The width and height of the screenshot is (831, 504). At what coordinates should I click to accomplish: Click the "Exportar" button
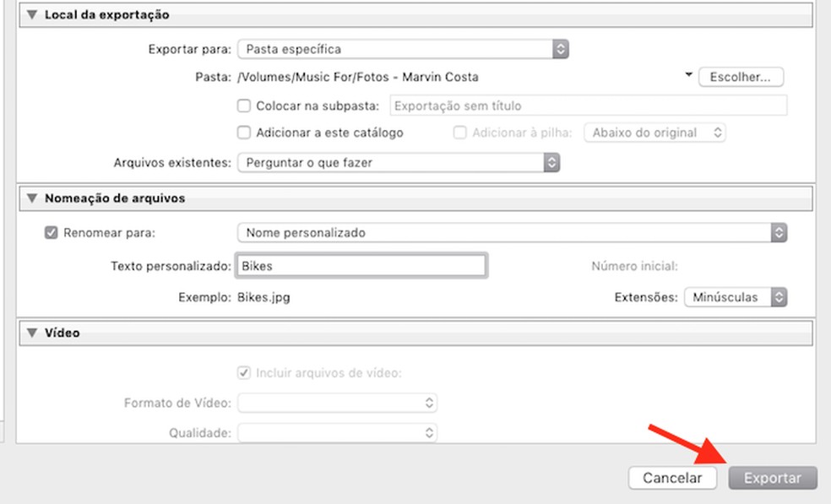coord(772,477)
